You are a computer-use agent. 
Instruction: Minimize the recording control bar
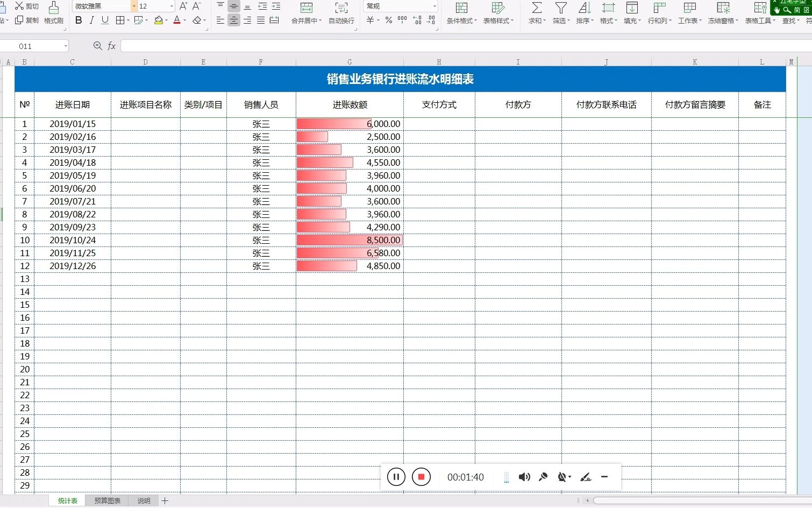coord(604,477)
